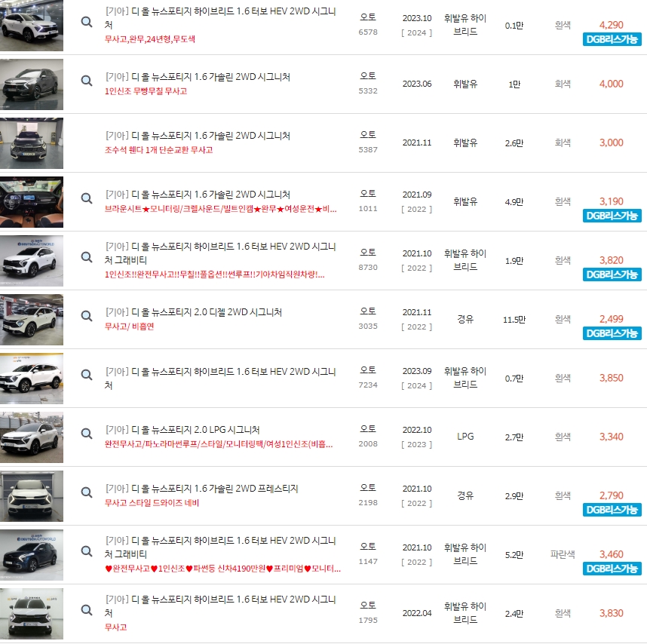Click magnifier icon for the 3,850 hybrid listing

pyautogui.click(x=86, y=375)
